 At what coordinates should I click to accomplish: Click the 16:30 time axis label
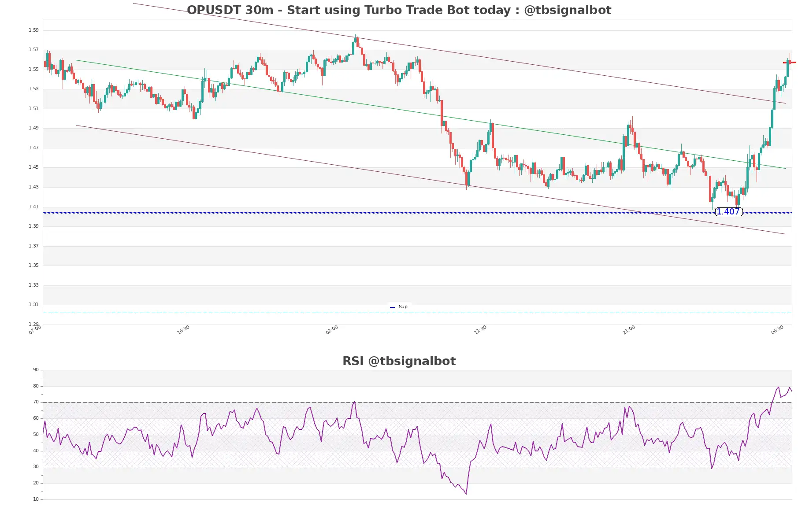(183, 330)
